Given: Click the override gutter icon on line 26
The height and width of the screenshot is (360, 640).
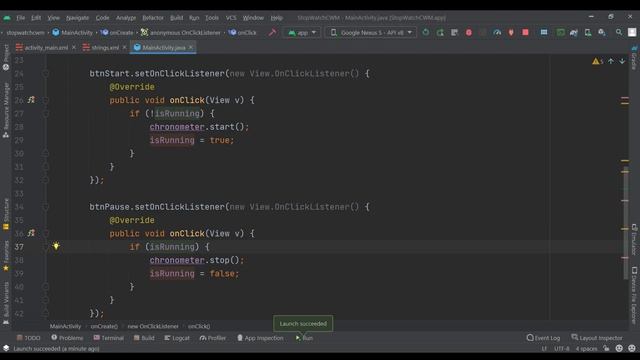Looking at the screenshot, I should [x=31, y=100].
